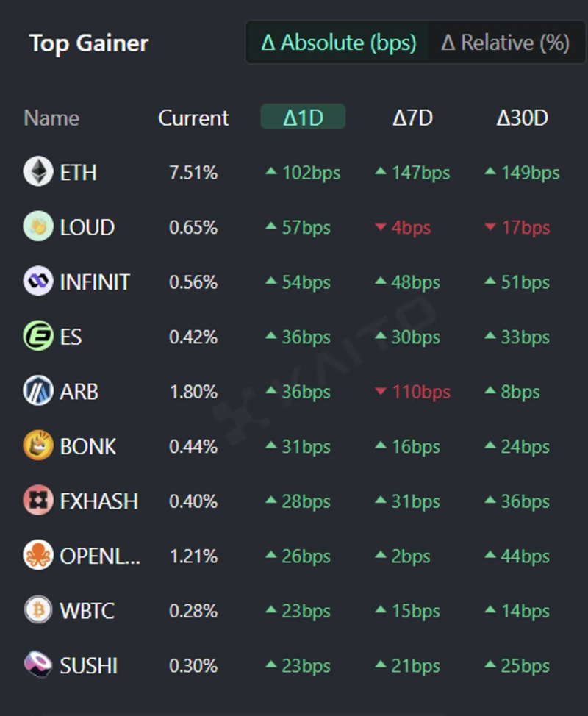Sort by the Δ1D column
Image resolution: width=588 pixels, height=716 pixels.
[x=303, y=118]
